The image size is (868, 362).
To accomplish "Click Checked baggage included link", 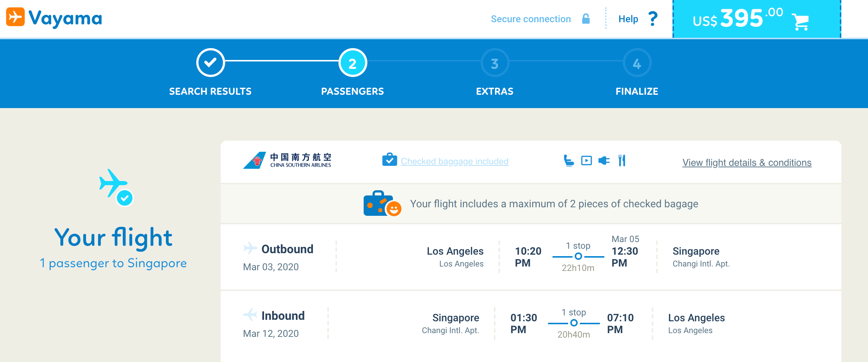I will coord(454,161).
